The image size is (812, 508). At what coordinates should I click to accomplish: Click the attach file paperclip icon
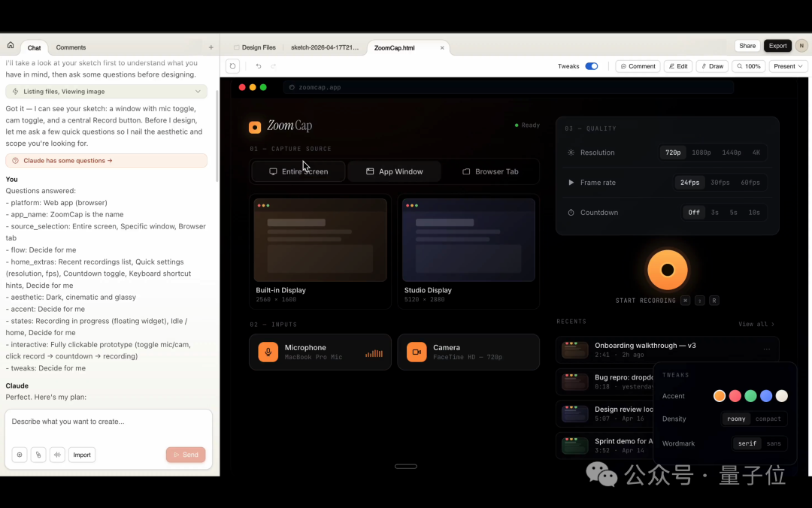[38, 455]
